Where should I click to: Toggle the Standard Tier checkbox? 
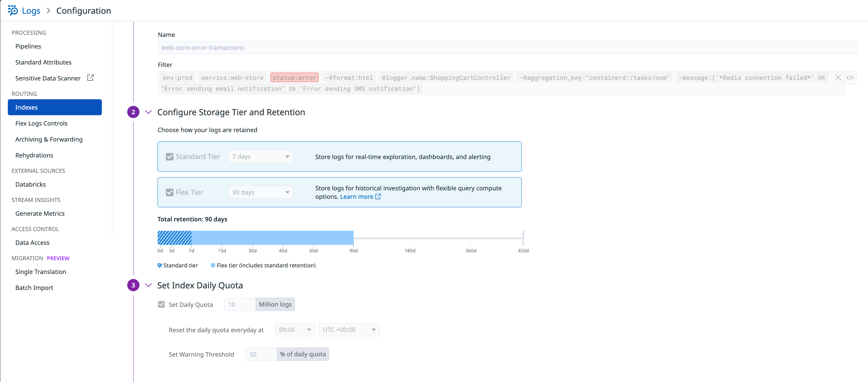coord(170,157)
